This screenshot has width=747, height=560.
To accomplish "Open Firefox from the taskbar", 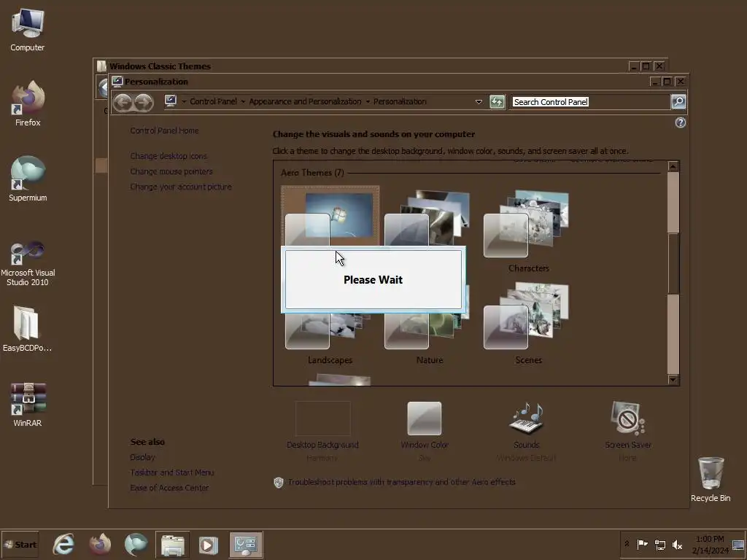I will tap(100, 544).
